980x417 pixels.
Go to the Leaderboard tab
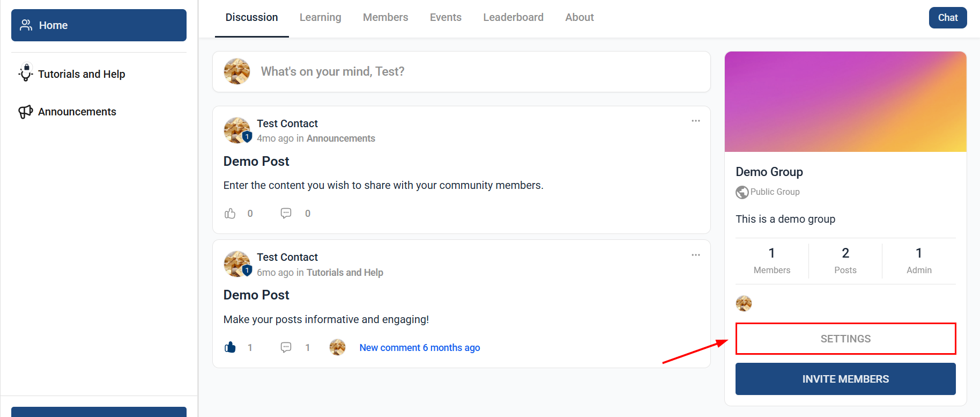click(x=513, y=17)
